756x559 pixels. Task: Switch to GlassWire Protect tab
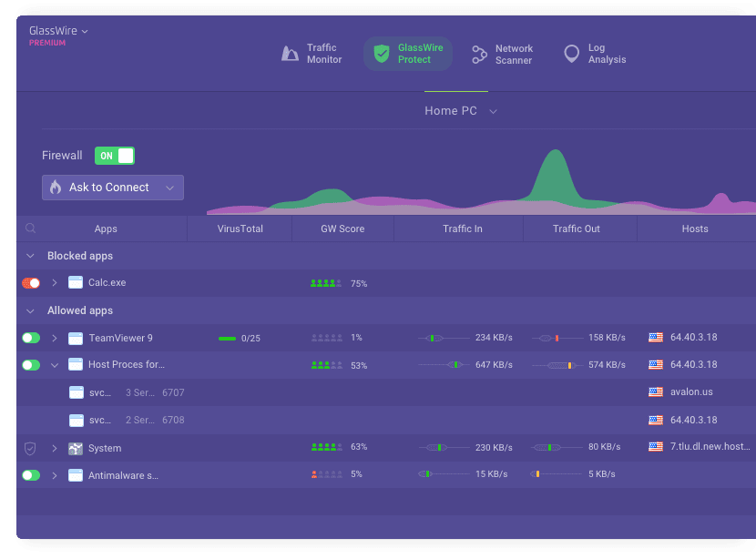[x=408, y=54]
